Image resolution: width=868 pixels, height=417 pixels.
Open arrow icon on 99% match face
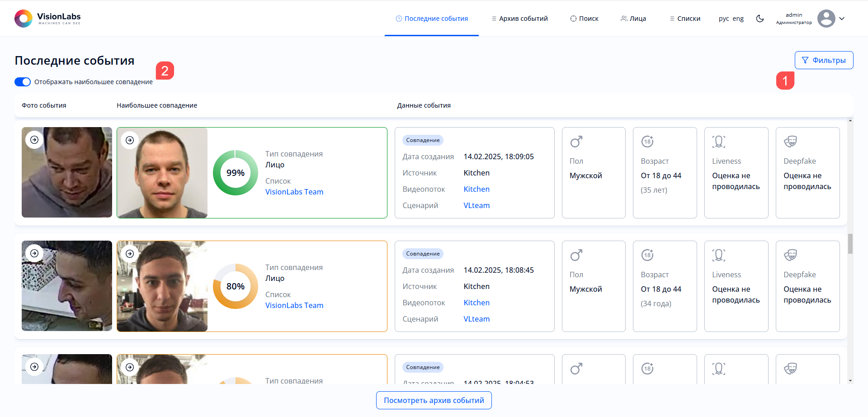pos(130,140)
